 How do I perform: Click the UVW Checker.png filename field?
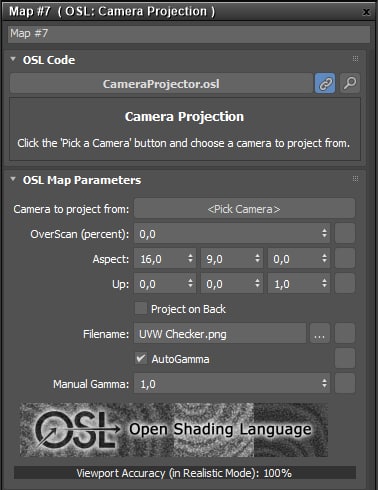coord(220,333)
